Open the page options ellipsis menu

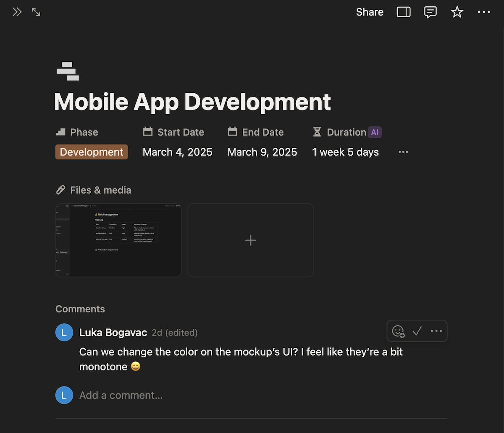click(484, 12)
